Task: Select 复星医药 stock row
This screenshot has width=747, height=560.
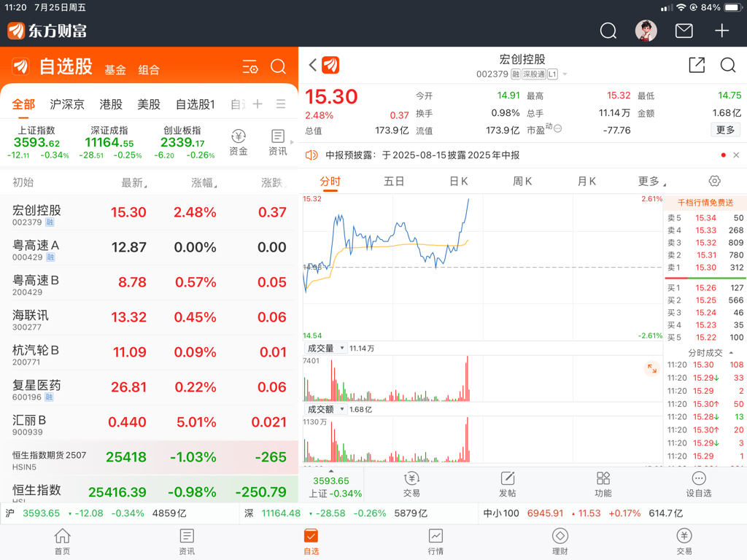Action: [x=149, y=387]
